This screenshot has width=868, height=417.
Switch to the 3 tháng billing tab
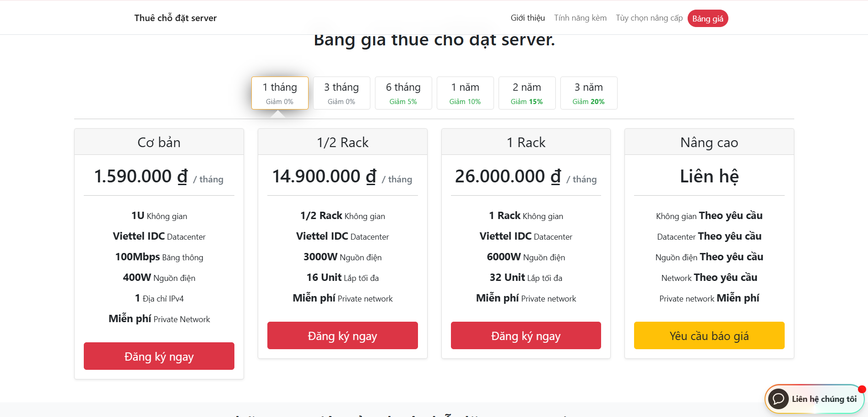(x=342, y=93)
